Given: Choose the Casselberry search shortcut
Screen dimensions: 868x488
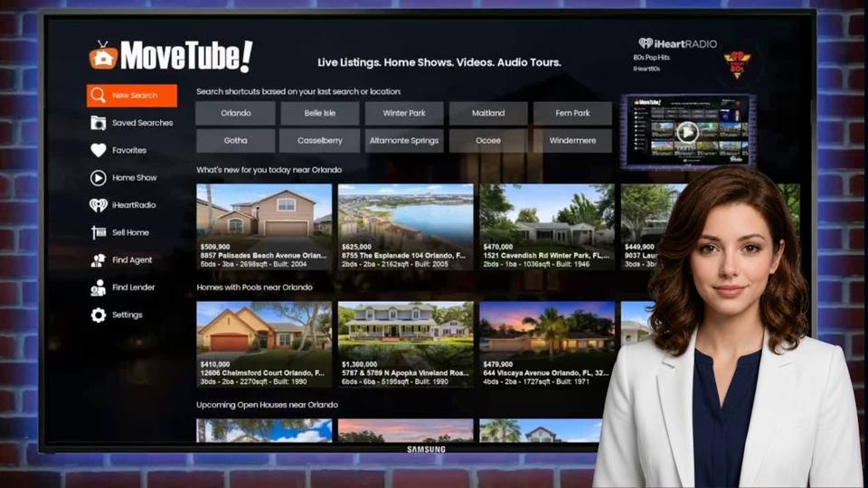Looking at the screenshot, I should [320, 141].
